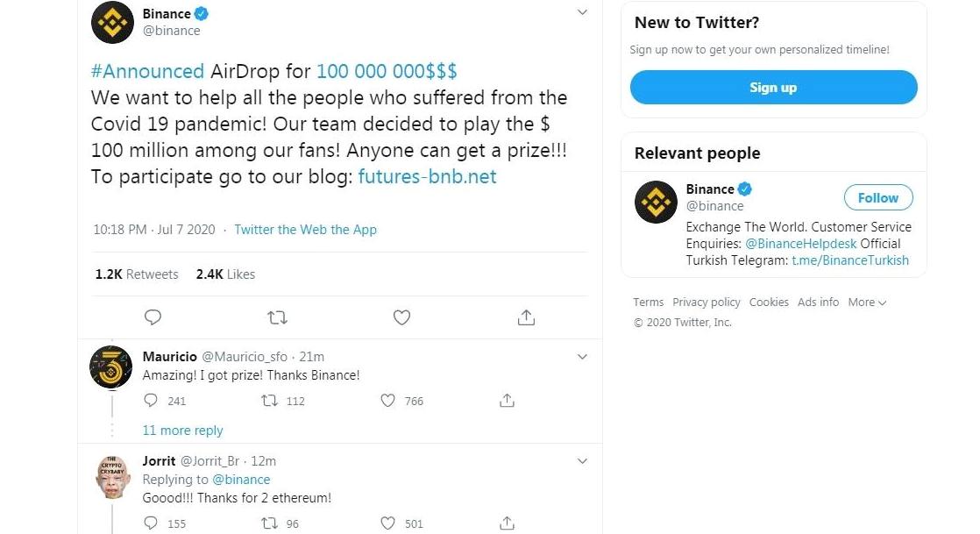980x534 pixels.
Task: Click the Sign up button
Action: click(773, 88)
